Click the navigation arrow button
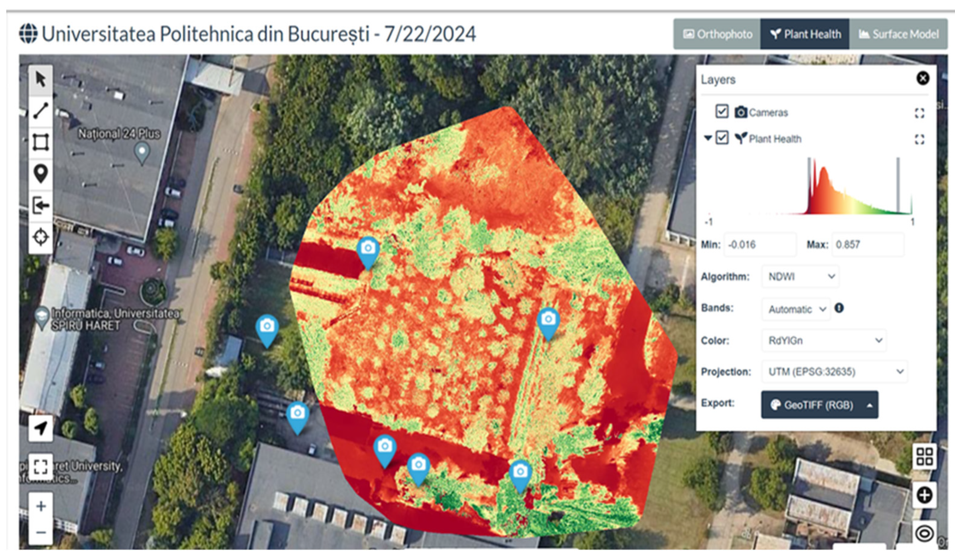The image size is (955, 560). click(x=41, y=428)
